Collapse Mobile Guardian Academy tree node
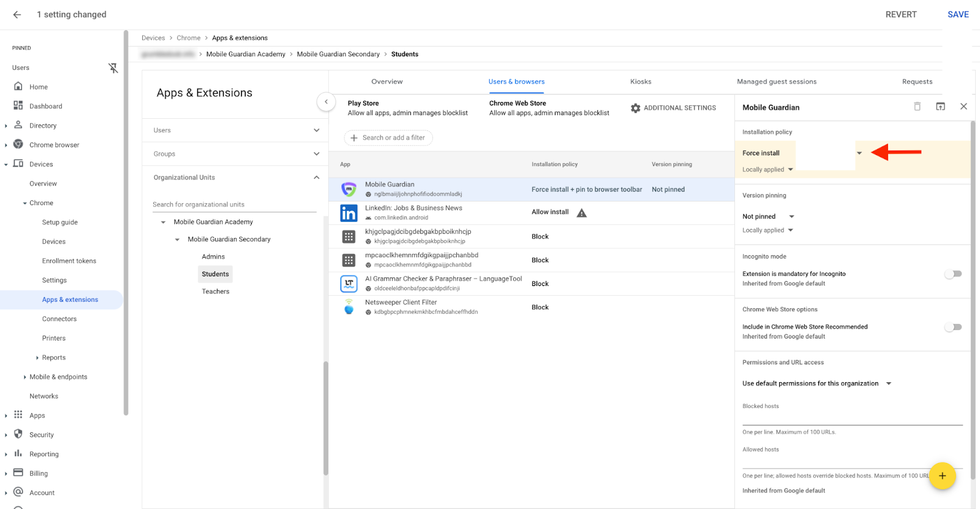 tap(163, 222)
